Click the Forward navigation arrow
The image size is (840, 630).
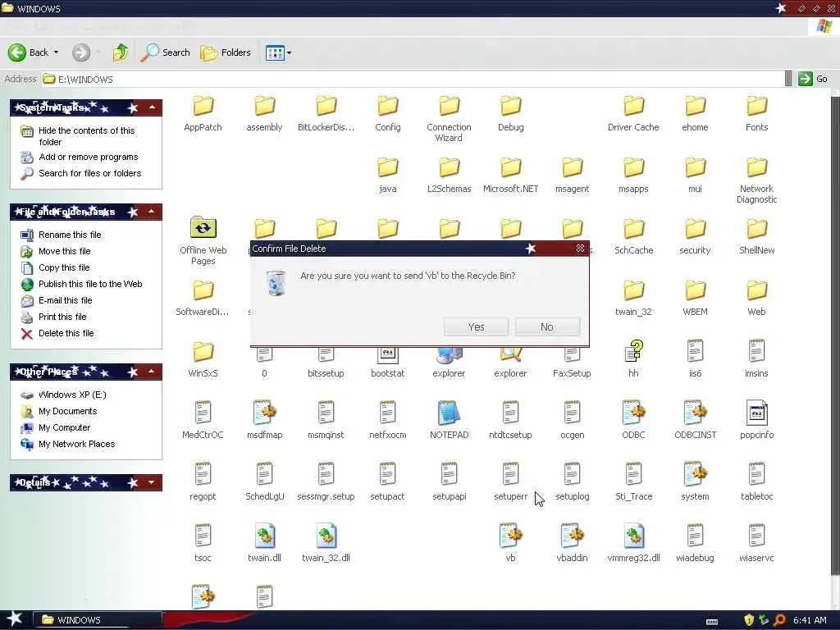click(x=81, y=52)
